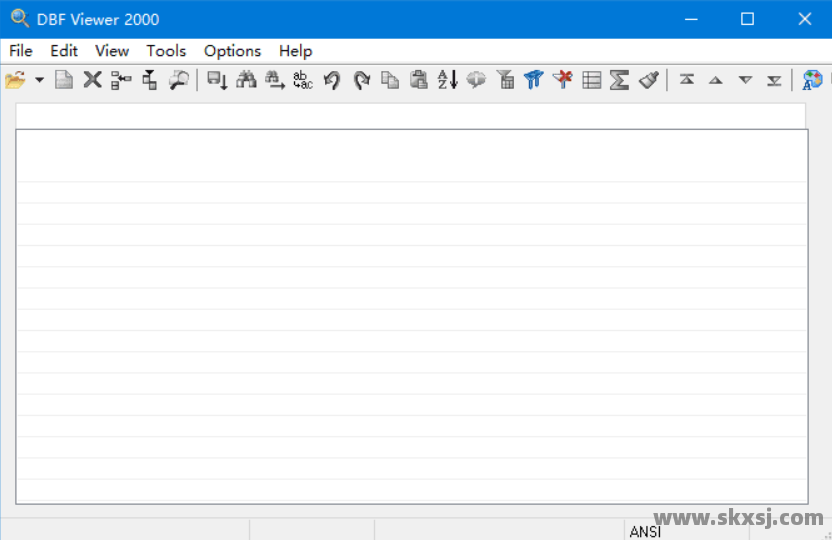Click the Redo arrow icon
The width and height of the screenshot is (832, 540).
[361, 80]
